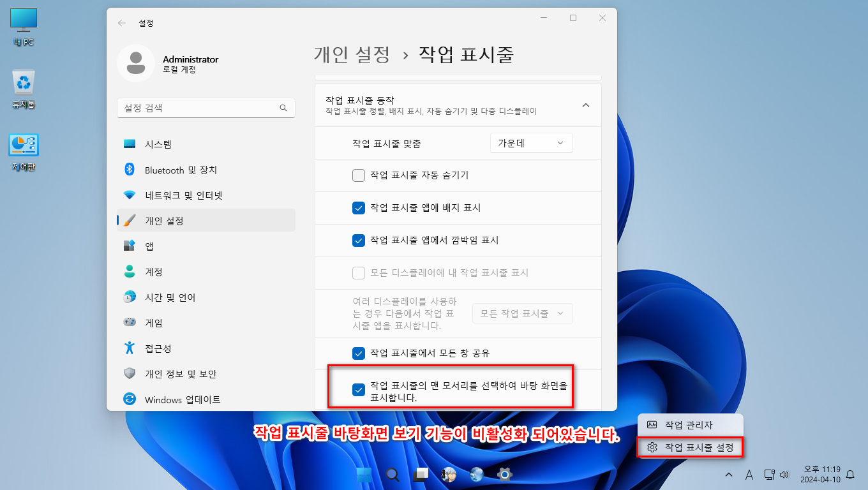
Task: Click the volume speaker tray icon
Action: [785, 475]
